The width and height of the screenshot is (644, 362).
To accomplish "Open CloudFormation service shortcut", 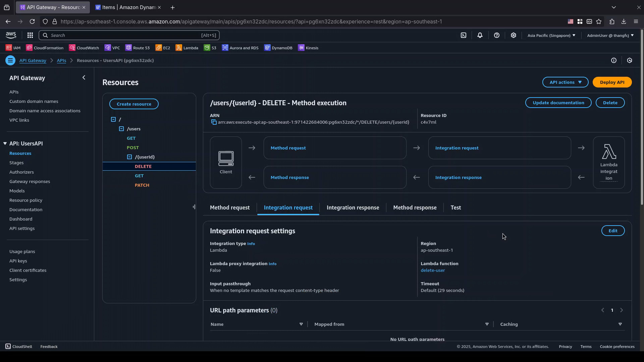I will (x=45, y=48).
